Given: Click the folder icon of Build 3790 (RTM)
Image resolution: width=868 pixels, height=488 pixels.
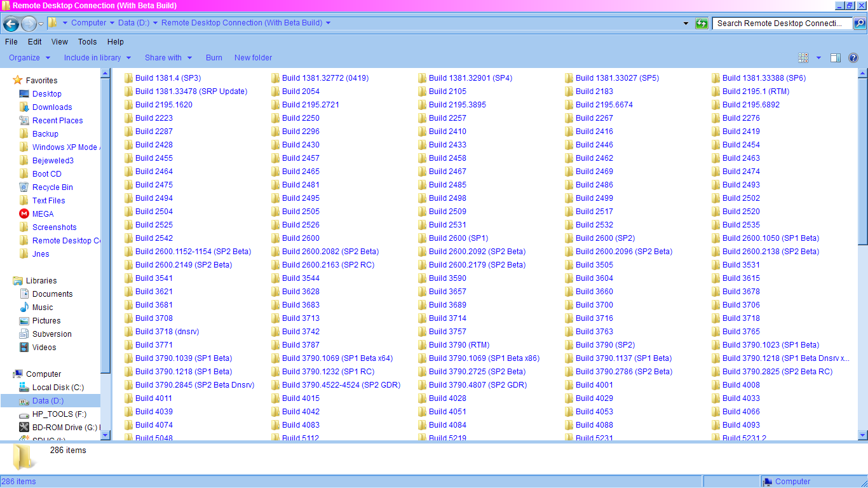Looking at the screenshot, I should 423,345.
